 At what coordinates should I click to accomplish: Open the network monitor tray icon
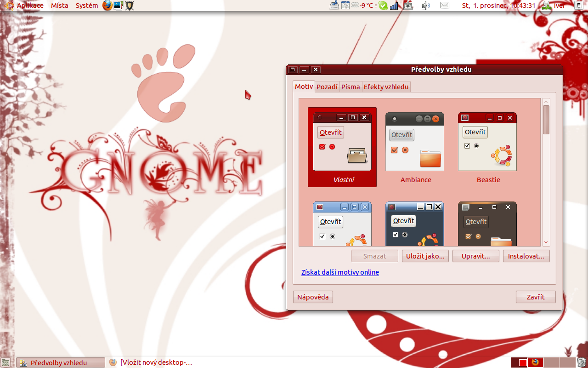334,6
